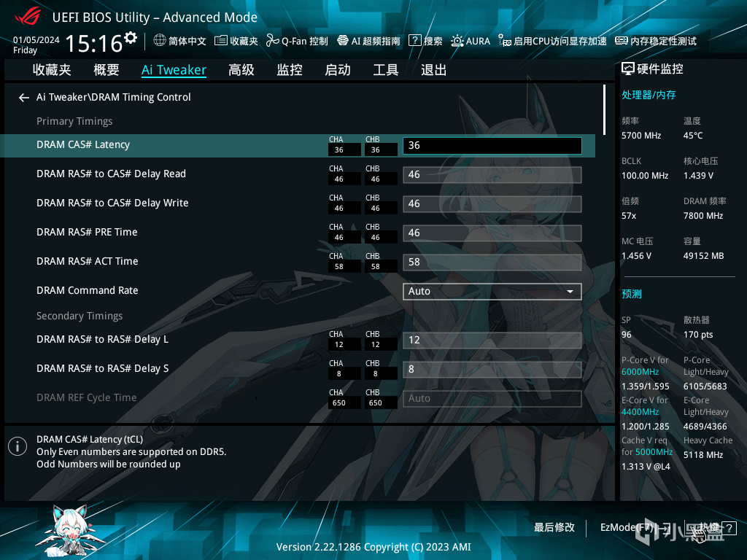Viewport: 747px width, 560px height.
Task: Click the RAS# to RAS# Delay S field
Action: pos(492,370)
